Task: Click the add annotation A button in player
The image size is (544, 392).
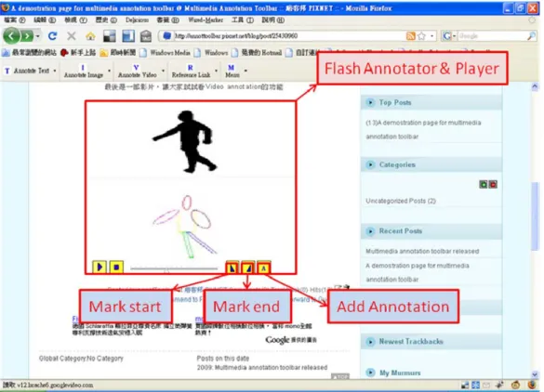Action: coord(264,268)
